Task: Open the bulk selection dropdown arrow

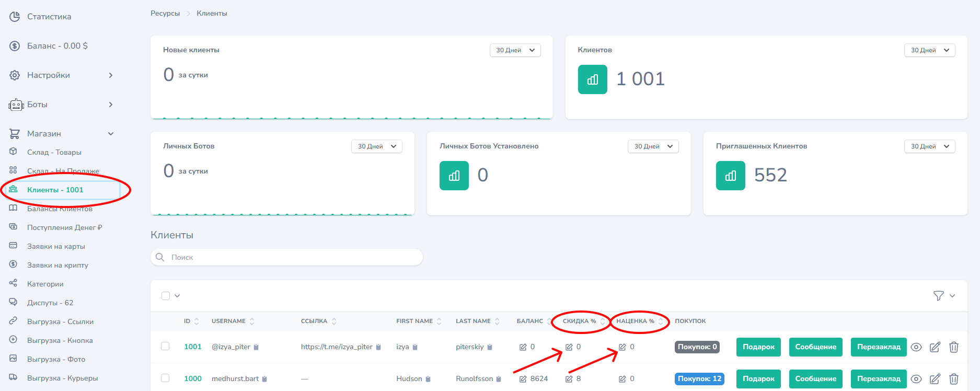Action: pos(177,296)
